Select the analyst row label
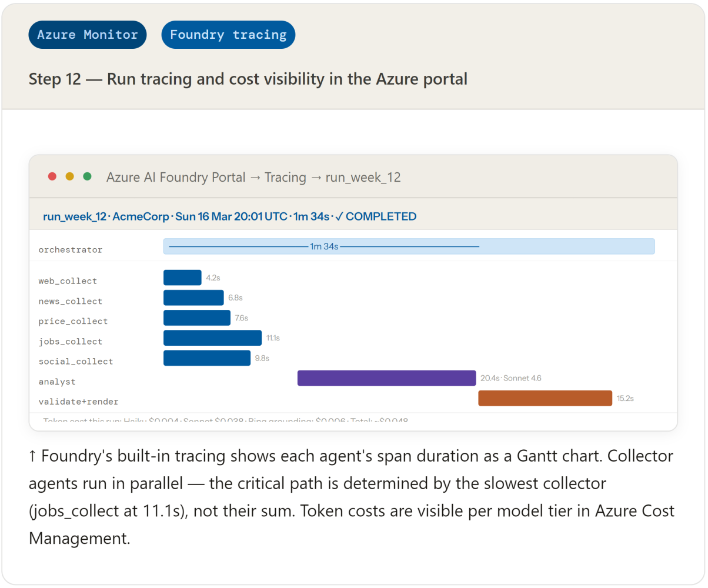 tap(57, 382)
